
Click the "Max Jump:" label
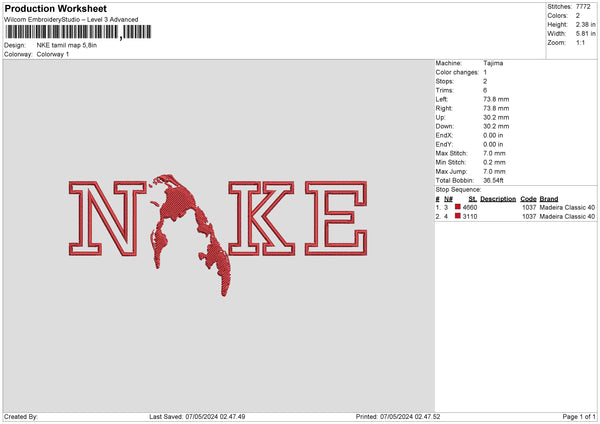tap(450, 171)
